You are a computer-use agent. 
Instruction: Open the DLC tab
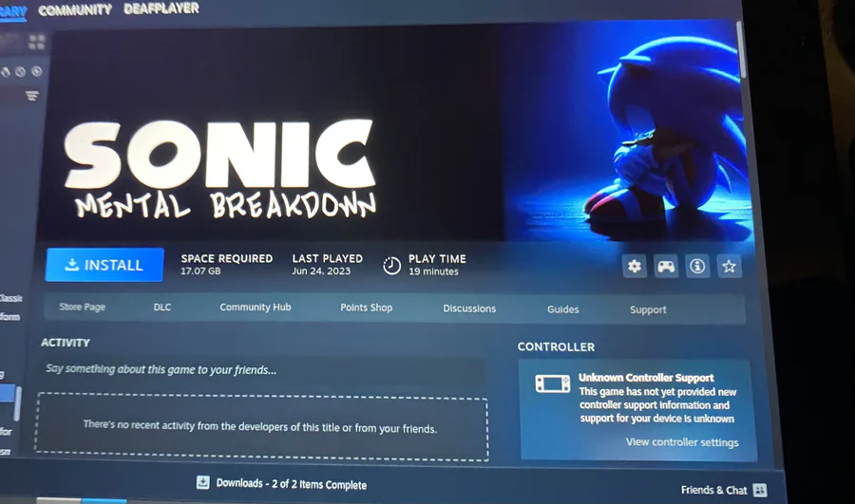[x=161, y=308]
